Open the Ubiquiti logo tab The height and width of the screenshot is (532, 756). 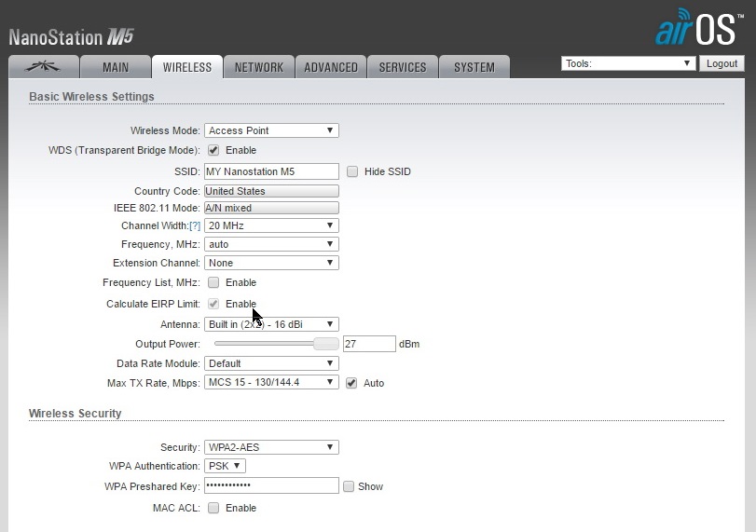[x=44, y=66]
